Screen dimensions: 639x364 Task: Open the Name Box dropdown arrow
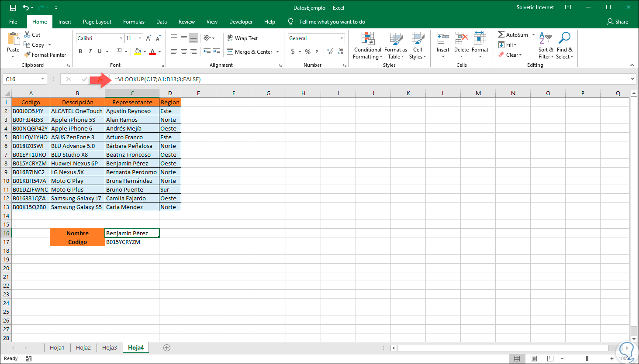pos(42,79)
